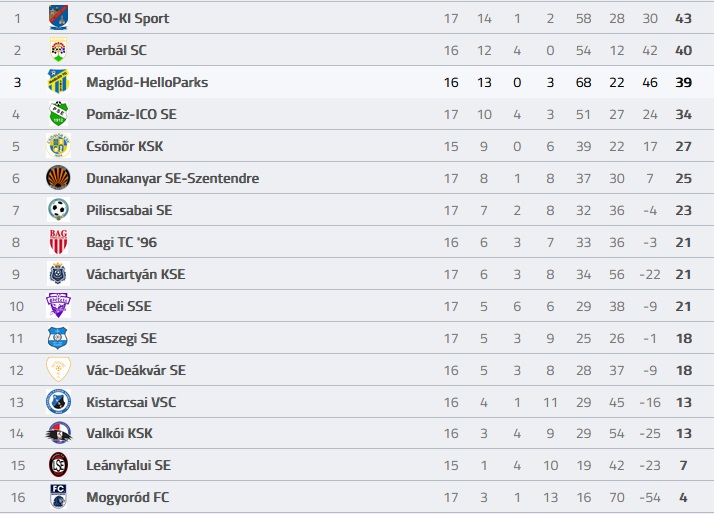This screenshot has height=514, width=714.
Task: Click the Mogyoród FC team name
Action: (x=128, y=497)
